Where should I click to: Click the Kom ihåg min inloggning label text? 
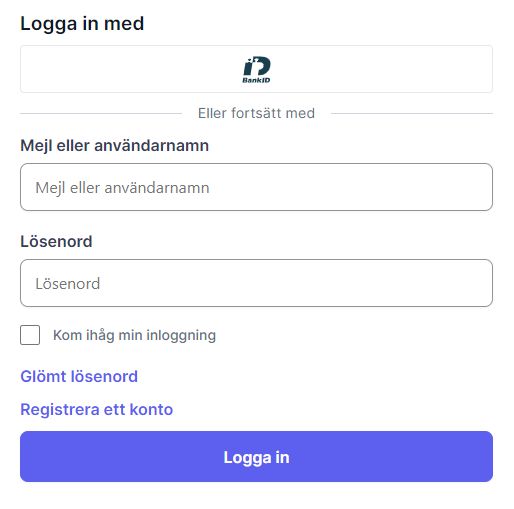tap(134, 335)
